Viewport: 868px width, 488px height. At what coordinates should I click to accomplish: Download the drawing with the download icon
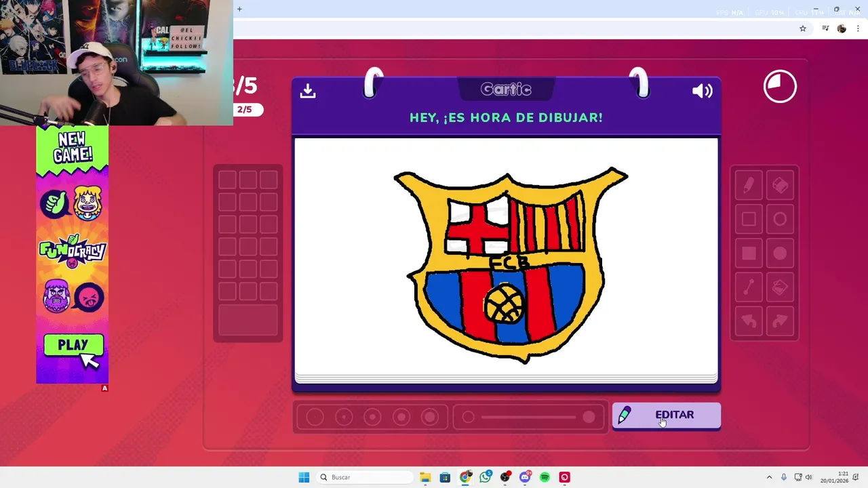coord(308,91)
